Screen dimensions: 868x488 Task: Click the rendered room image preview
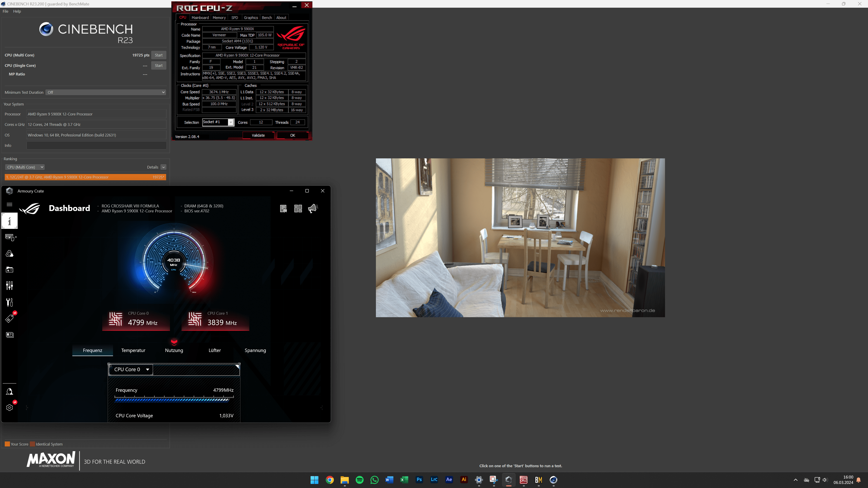[x=520, y=237]
